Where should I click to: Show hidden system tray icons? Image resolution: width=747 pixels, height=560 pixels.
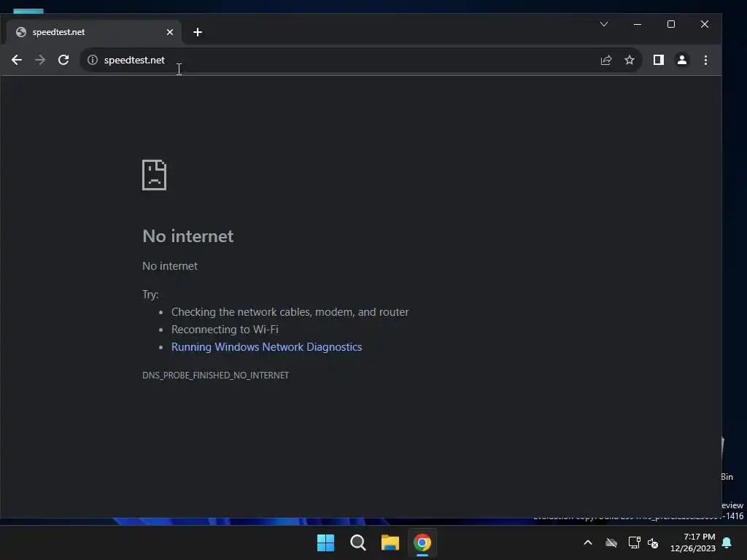(588, 542)
